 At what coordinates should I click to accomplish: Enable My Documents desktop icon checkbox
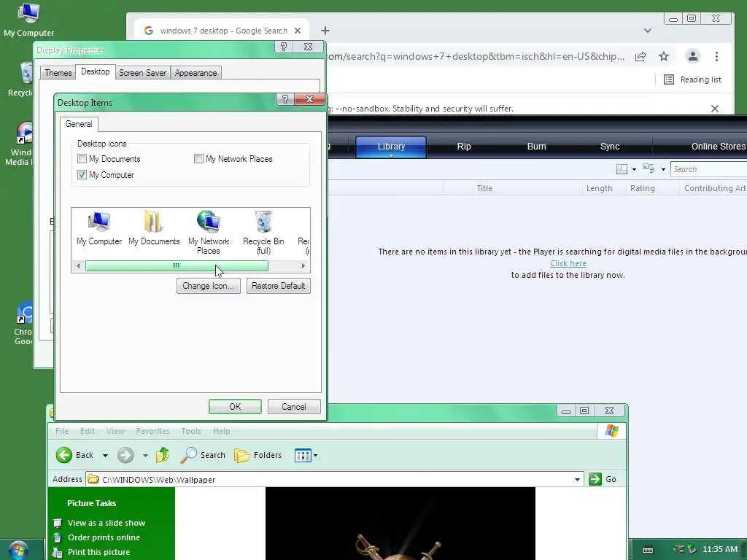82,158
